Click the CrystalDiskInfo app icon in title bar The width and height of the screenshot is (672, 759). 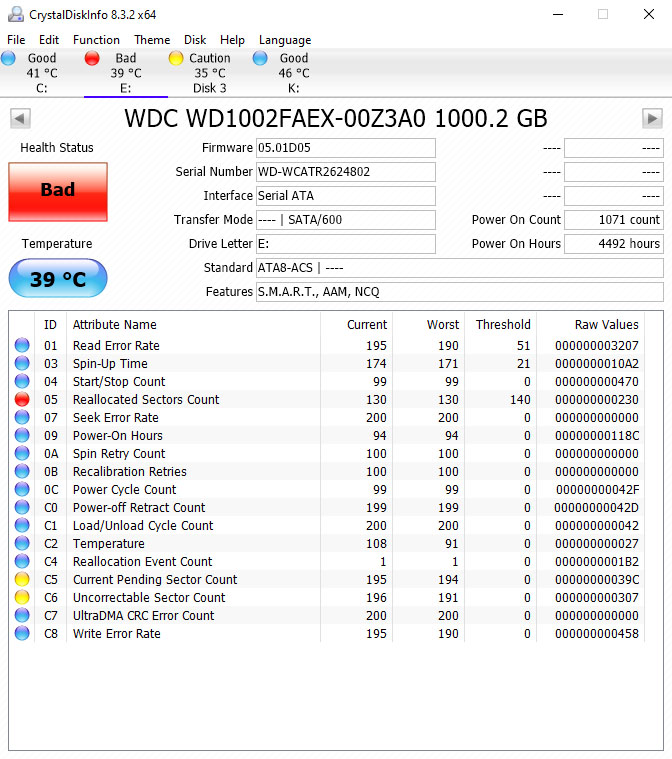point(15,15)
